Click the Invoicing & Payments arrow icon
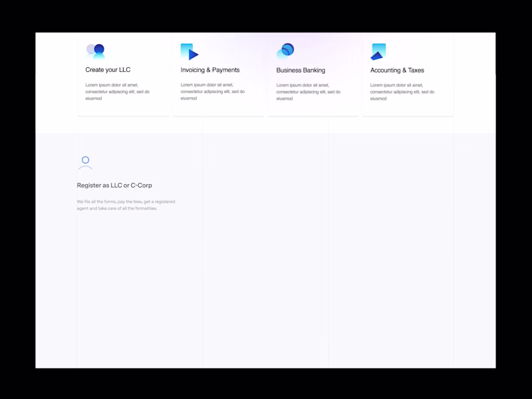The width and height of the screenshot is (532, 399). click(x=190, y=52)
